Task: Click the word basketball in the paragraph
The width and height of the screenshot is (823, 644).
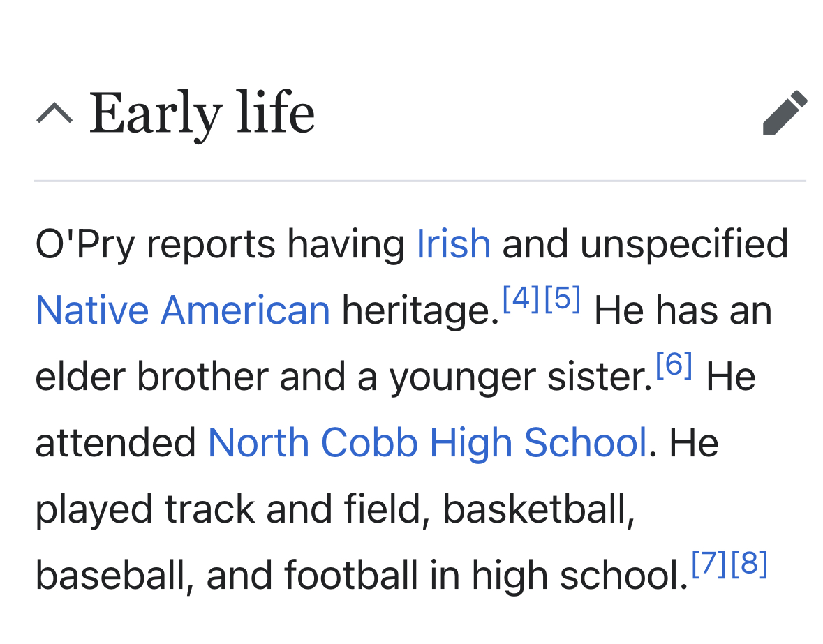Action: click(538, 509)
